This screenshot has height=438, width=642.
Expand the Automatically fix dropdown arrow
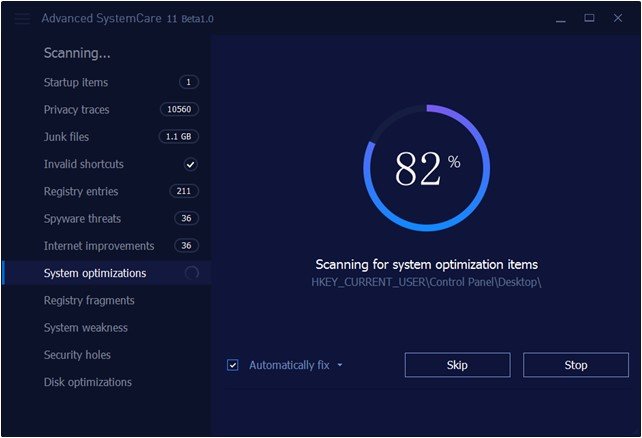[x=340, y=365]
